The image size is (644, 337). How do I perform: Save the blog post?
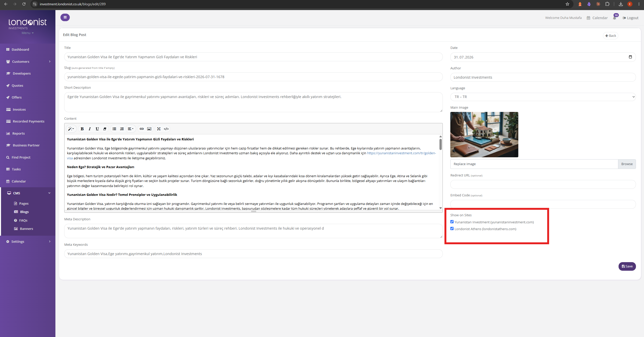click(627, 266)
